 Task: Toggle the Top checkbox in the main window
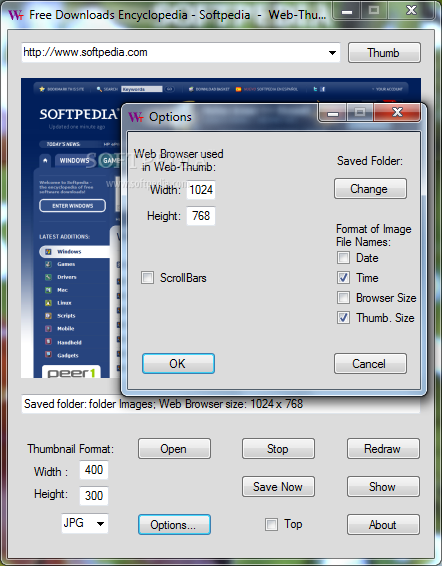(x=271, y=524)
